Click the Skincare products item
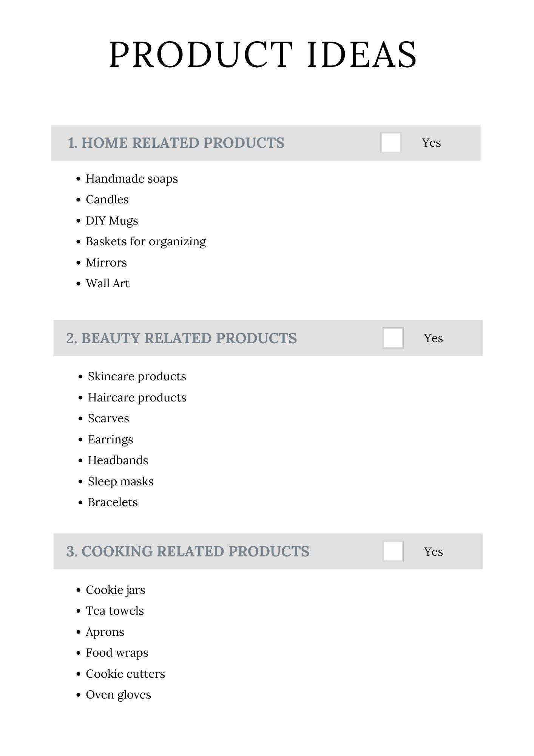This screenshot has width=534, height=756. click(x=137, y=376)
